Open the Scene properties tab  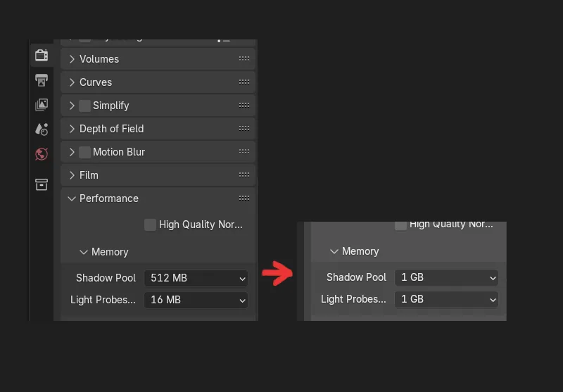[42, 129]
